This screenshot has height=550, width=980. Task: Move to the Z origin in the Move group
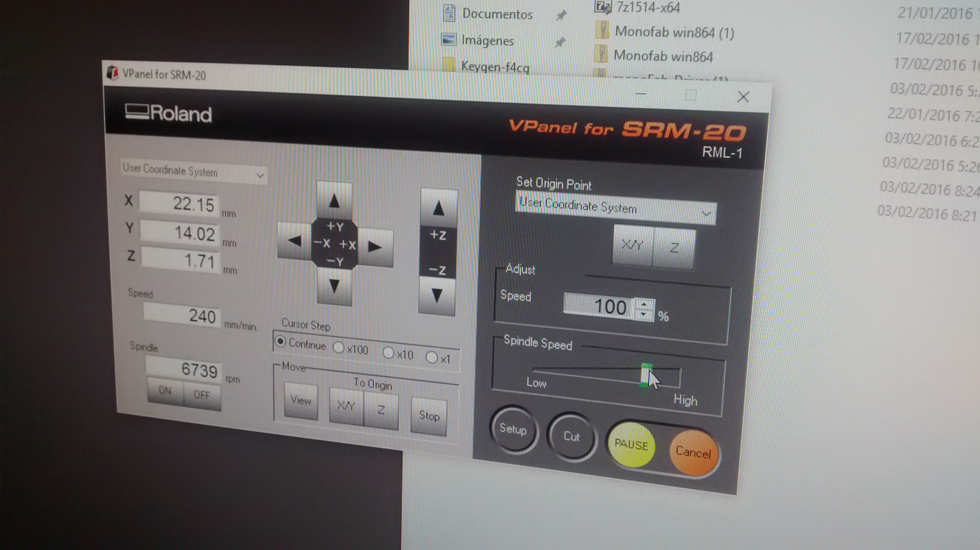(x=381, y=411)
